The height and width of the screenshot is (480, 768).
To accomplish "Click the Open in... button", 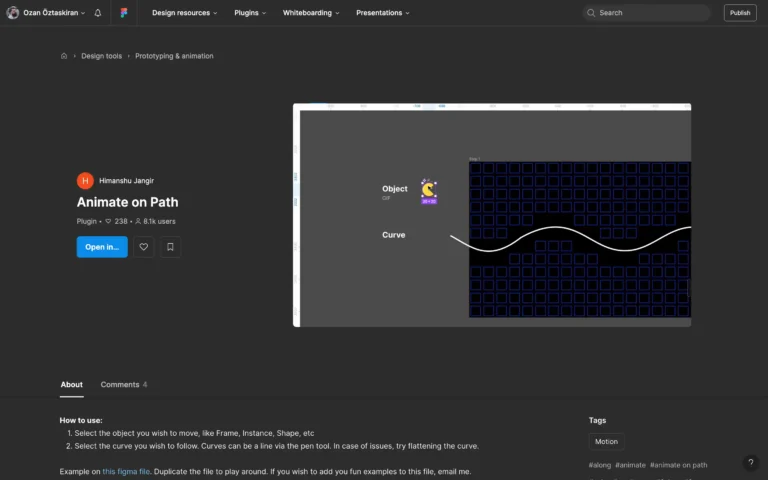I will [x=102, y=247].
